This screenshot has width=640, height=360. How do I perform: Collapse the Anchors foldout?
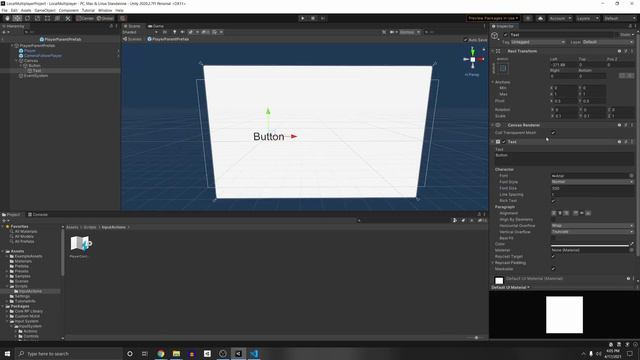click(493, 82)
